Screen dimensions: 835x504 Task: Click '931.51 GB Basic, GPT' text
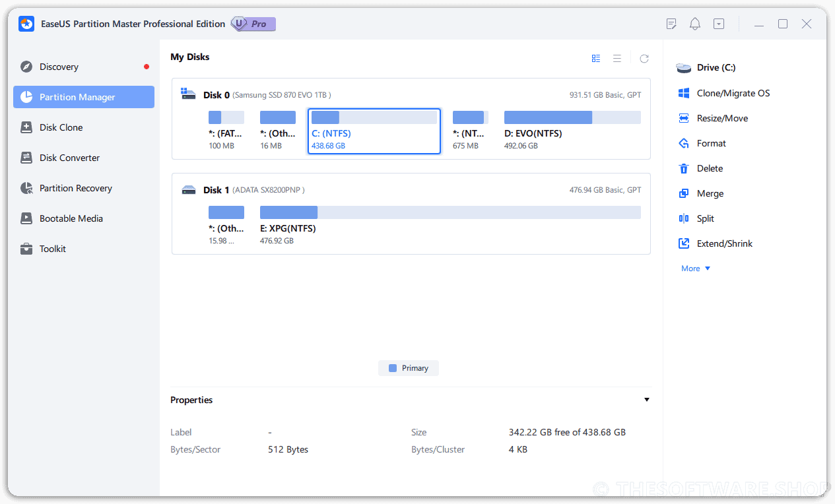605,95
